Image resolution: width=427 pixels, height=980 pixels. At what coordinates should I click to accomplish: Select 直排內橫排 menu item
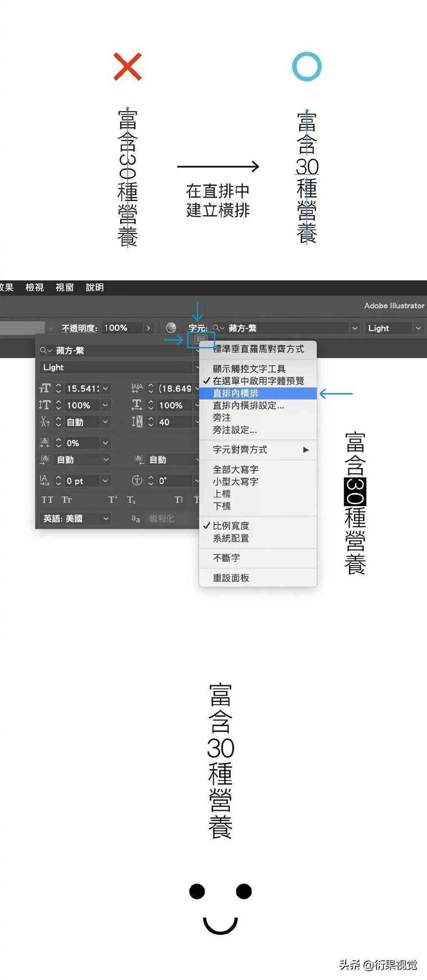258,393
